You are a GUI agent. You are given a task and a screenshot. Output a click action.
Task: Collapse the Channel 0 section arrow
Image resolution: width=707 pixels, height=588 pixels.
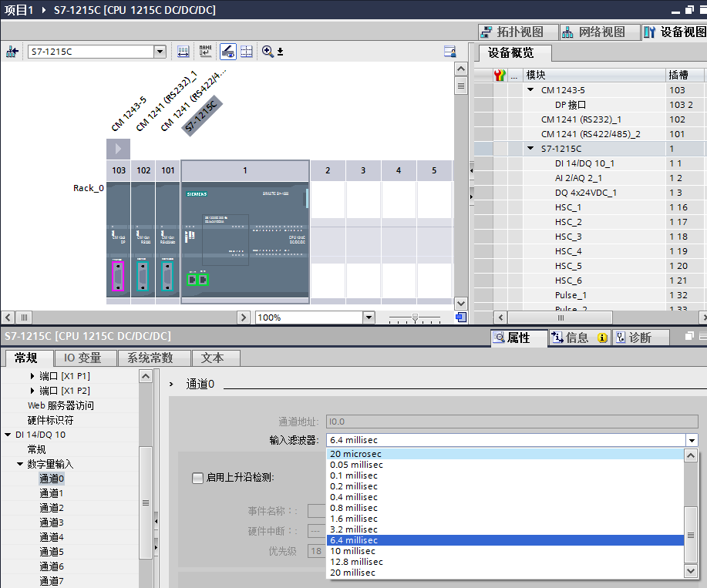[171, 384]
